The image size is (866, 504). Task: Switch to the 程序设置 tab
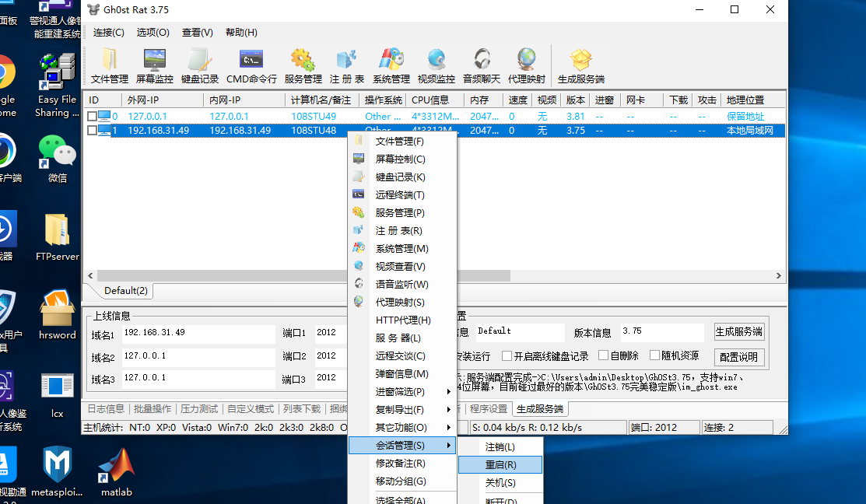(488, 409)
